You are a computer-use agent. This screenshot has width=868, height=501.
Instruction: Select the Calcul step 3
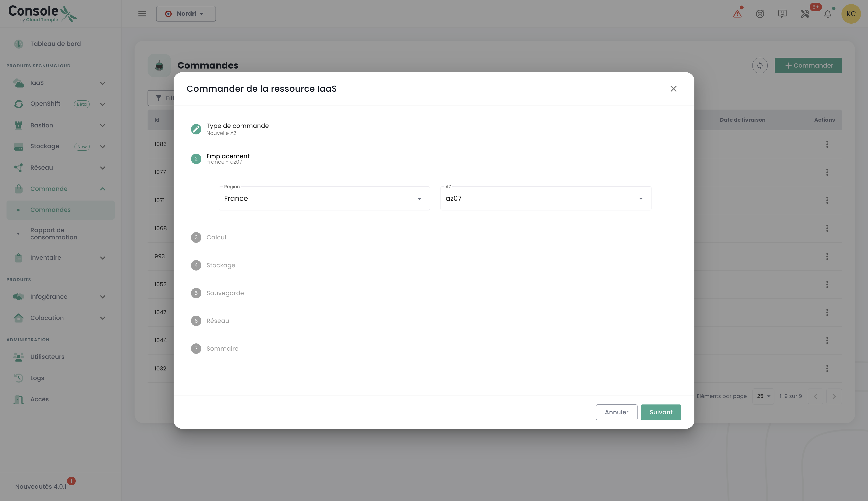click(216, 237)
